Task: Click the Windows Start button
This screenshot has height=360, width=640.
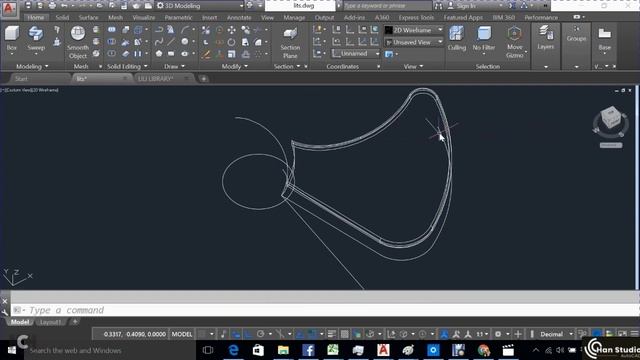Action: pos(12,350)
